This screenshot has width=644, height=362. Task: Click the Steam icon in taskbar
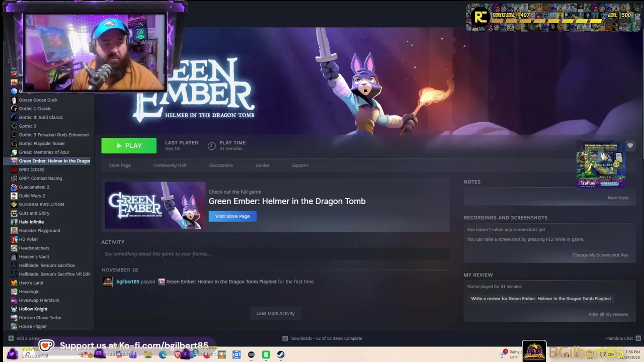281,354
